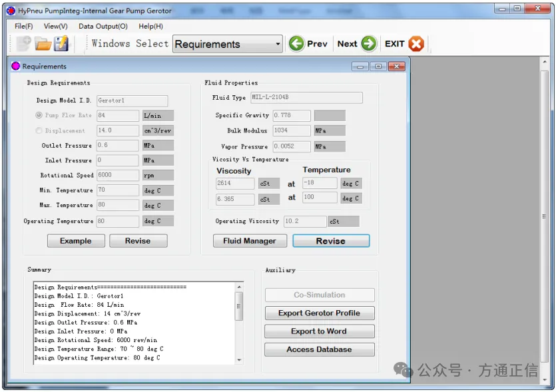556x392 pixels.
Task: Click the Specific Gravity field
Action: click(x=292, y=116)
